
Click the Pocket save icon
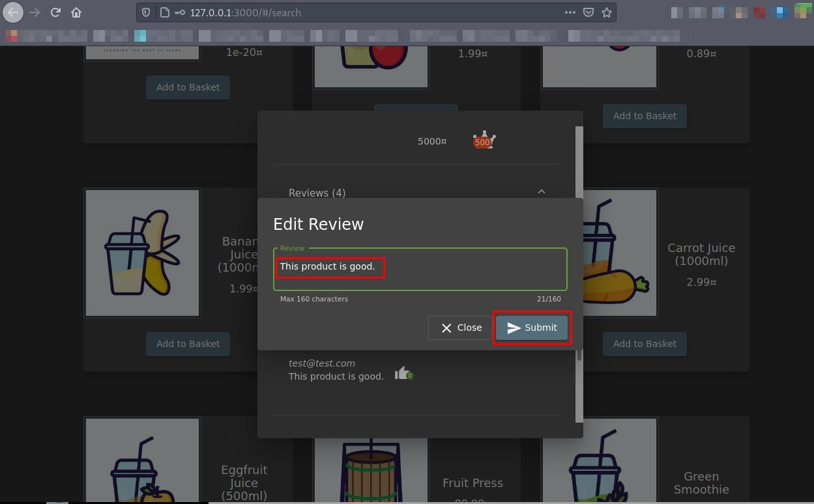pos(589,12)
